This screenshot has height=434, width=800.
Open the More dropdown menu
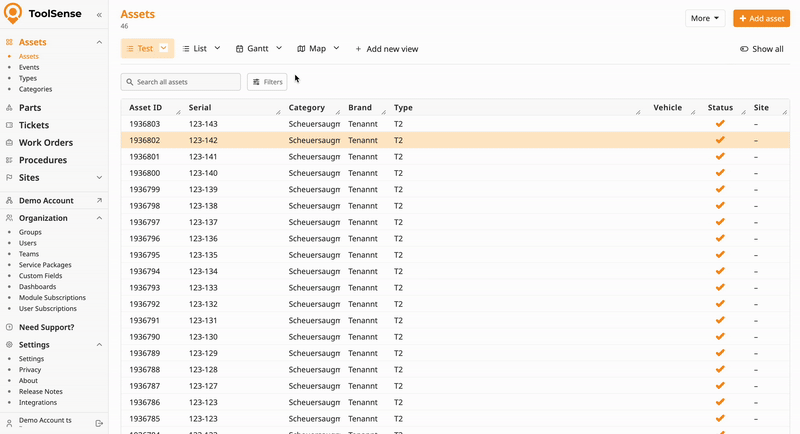705,18
